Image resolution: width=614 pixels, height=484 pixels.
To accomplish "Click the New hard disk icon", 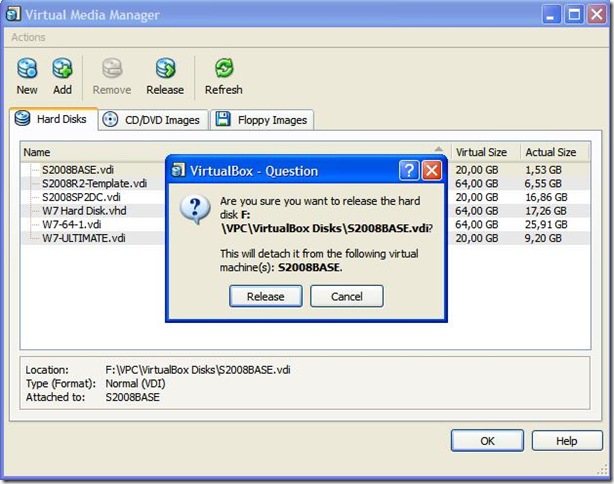I will point(27,68).
